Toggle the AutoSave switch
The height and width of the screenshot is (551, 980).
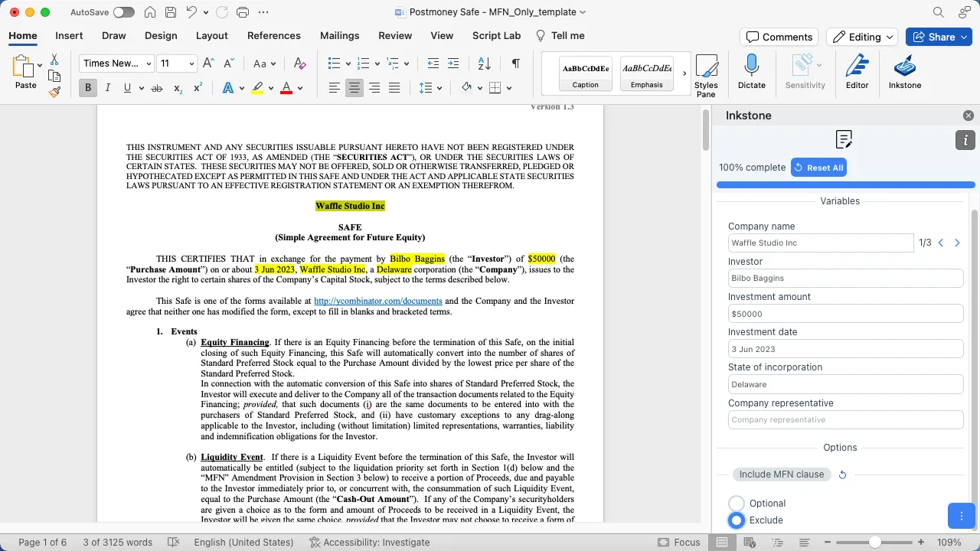[x=123, y=12]
